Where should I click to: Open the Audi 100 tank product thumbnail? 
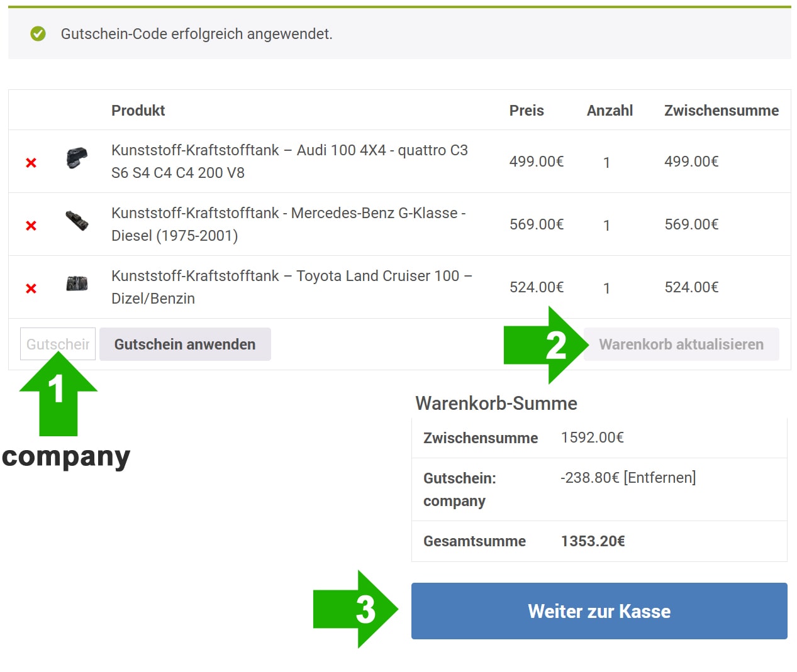click(x=77, y=158)
